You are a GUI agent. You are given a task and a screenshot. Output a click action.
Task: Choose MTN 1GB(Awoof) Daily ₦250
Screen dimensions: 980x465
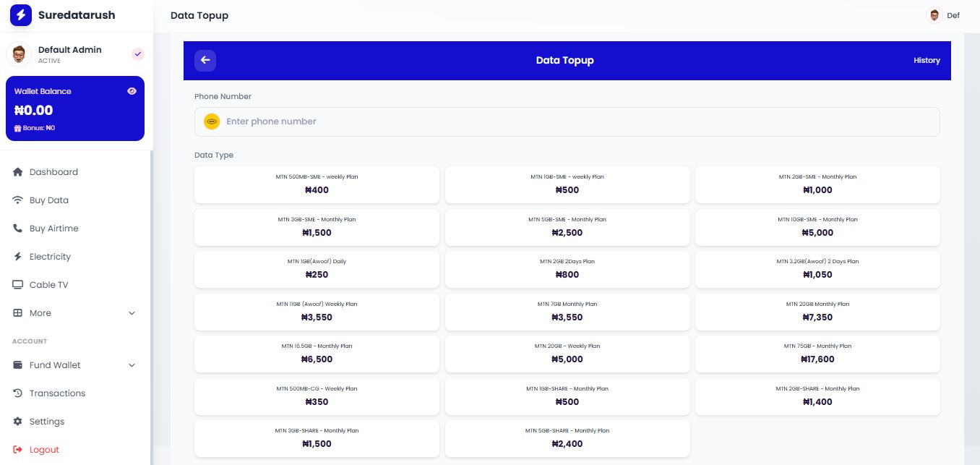click(x=317, y=269)
